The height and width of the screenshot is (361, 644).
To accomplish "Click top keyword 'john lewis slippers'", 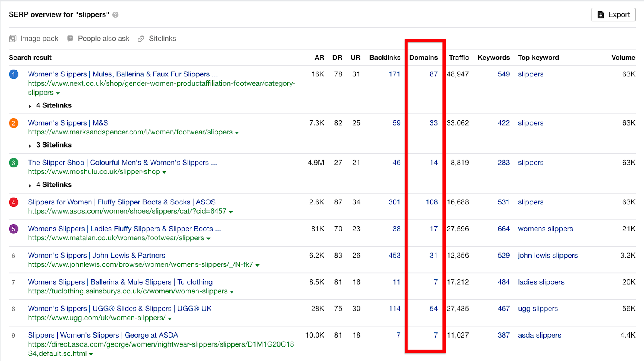I will tap(548, 255).
